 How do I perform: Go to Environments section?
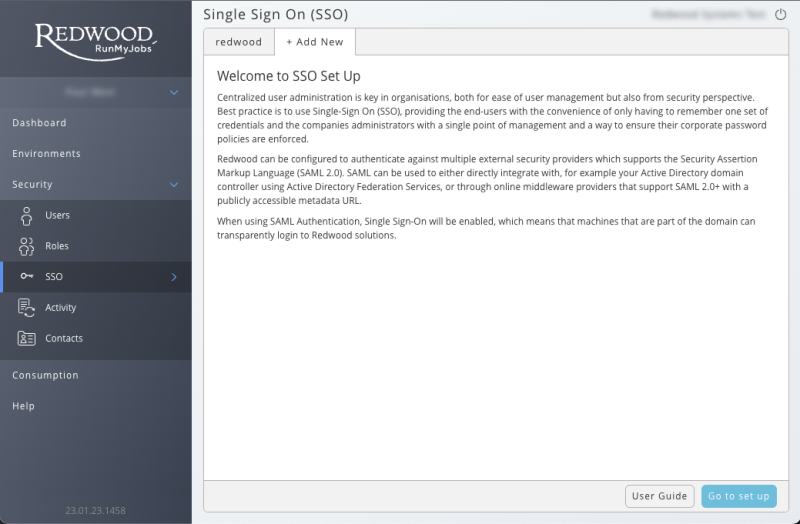click(46, 154)
